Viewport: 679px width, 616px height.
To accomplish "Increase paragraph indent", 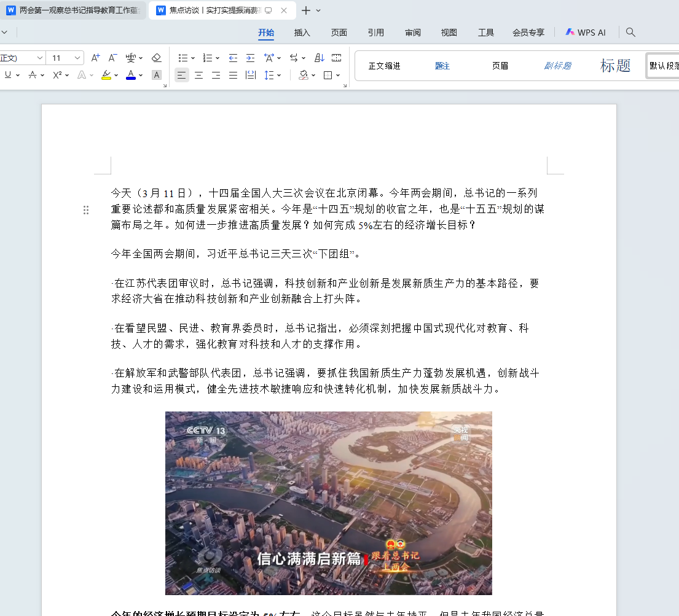I will [250, 58].
